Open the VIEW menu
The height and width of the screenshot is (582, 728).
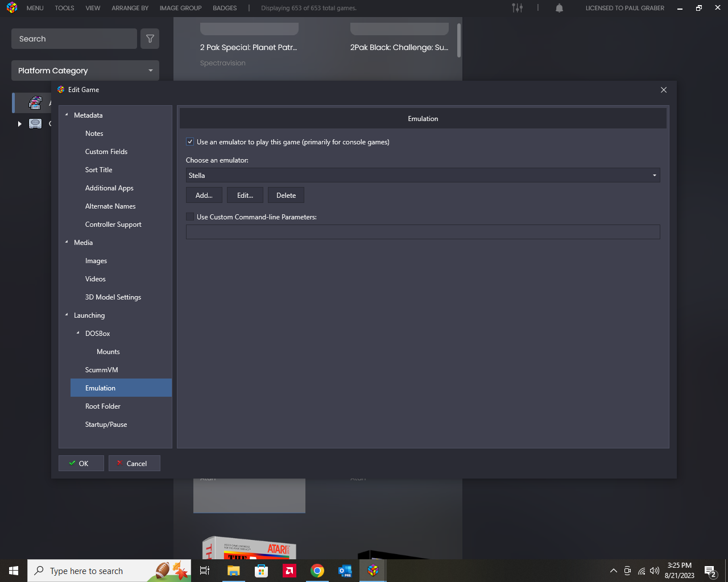click(x=93, y=8)
